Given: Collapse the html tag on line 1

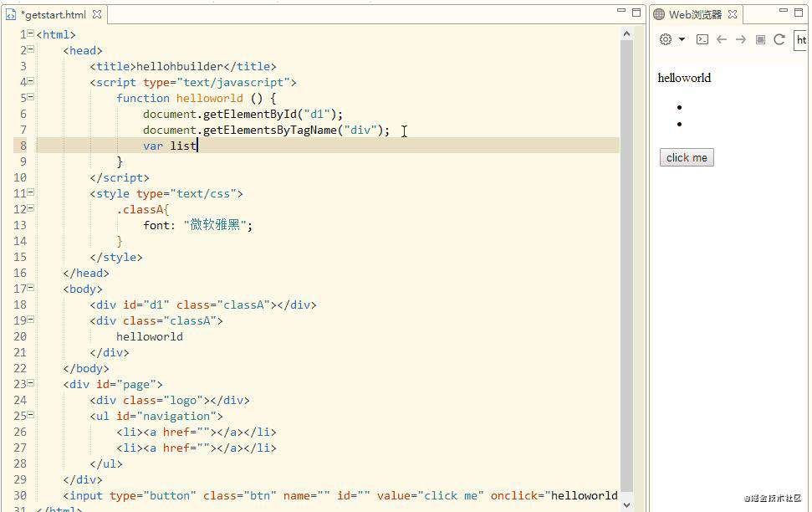Looking at the screenshot, I should point(31,33).
